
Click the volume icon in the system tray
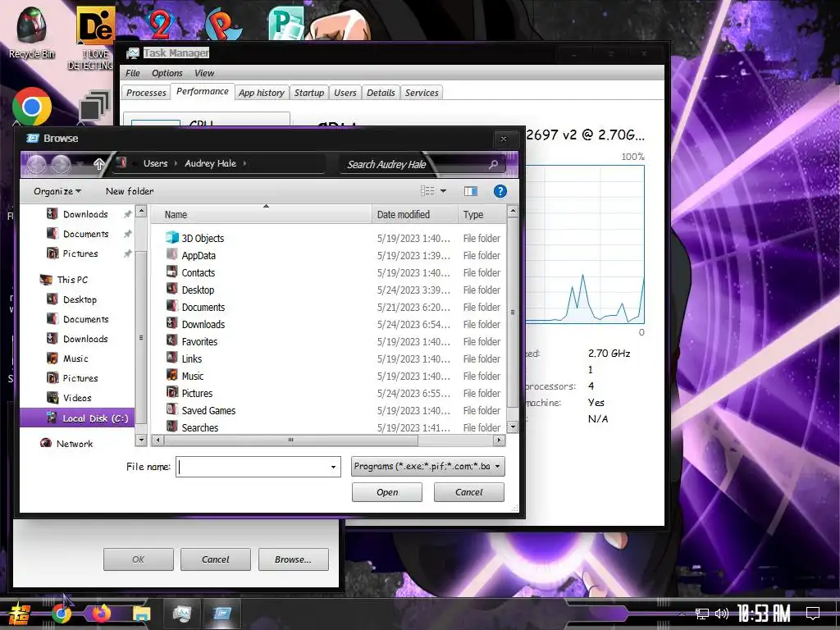(x=722, y=614)
